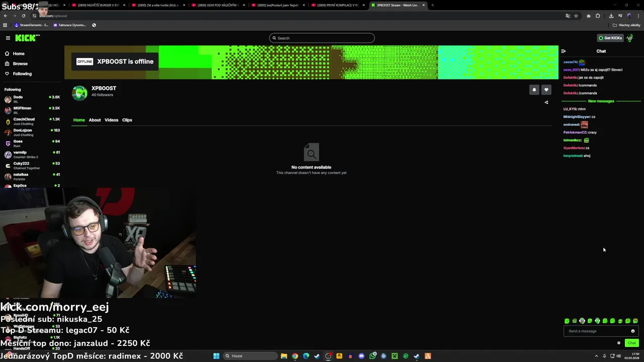Switch to the Clips tab
The height and width of the screenshot is (362, 644).
point(127,120)
